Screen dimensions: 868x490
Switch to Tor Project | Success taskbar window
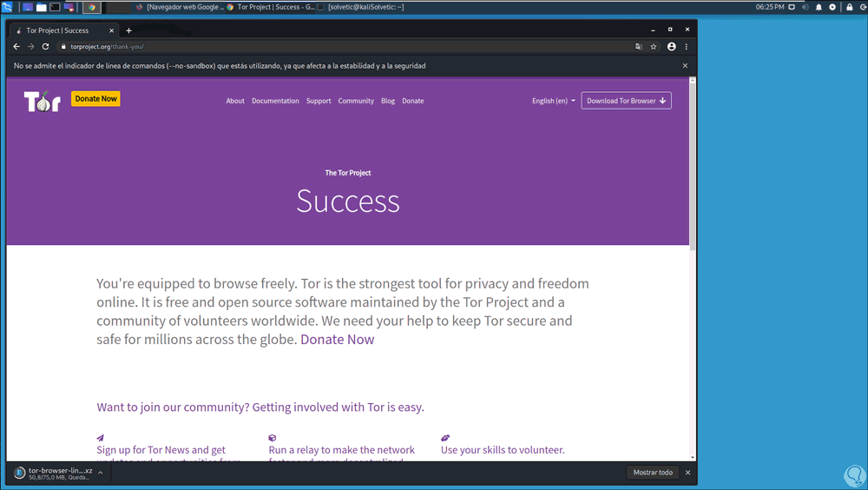point(271,7)
